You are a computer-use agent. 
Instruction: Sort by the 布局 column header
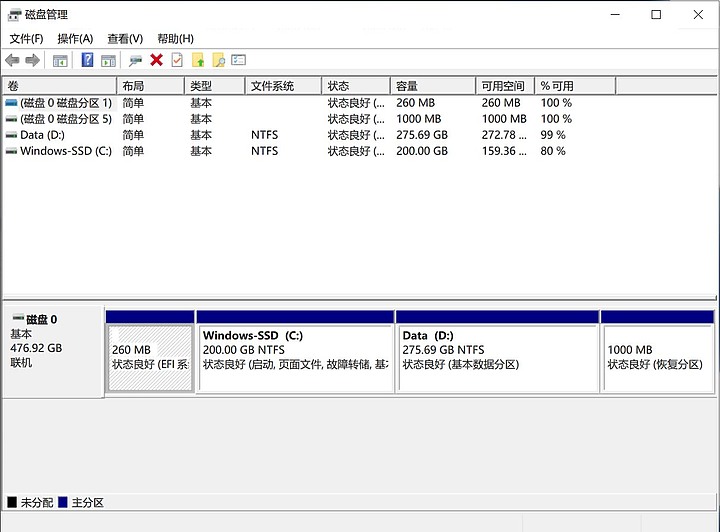151,86
